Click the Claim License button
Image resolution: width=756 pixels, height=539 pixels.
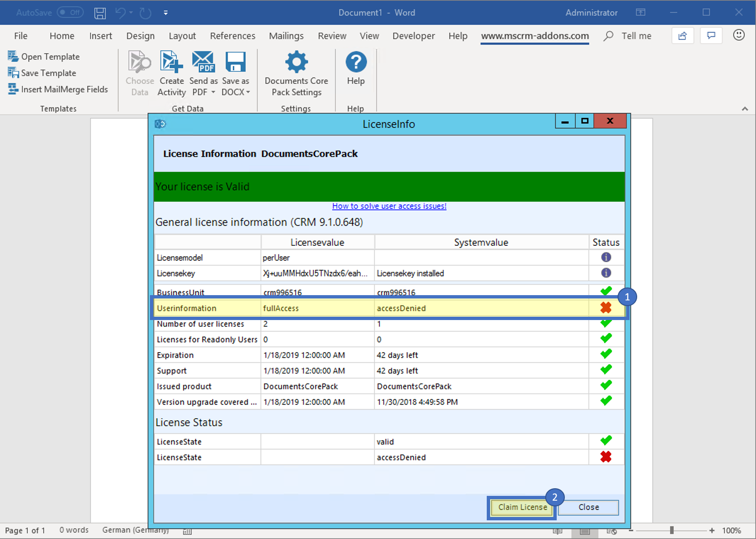point(522,507)
